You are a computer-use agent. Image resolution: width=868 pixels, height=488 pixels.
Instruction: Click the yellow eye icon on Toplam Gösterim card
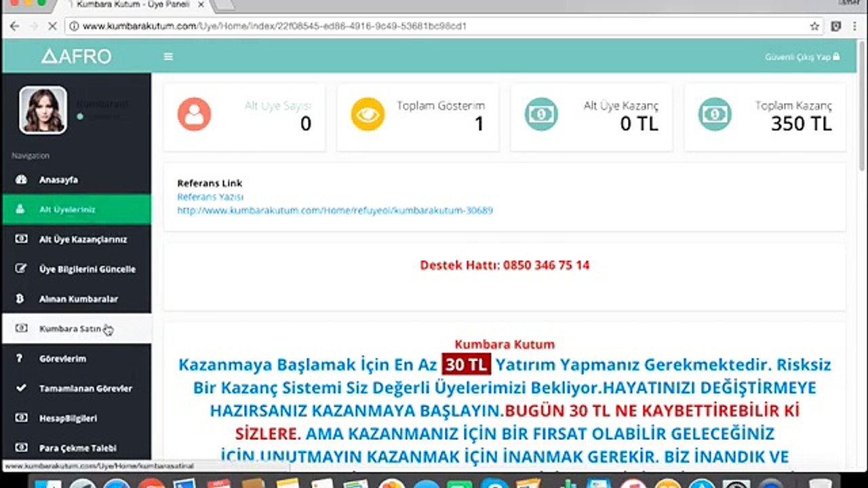click(368, 114)
